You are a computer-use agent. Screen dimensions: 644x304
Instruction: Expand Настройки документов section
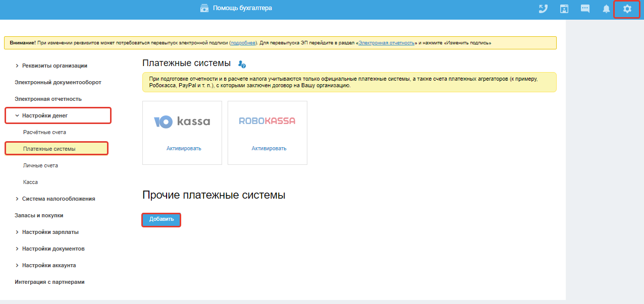[x=49, y=249]
